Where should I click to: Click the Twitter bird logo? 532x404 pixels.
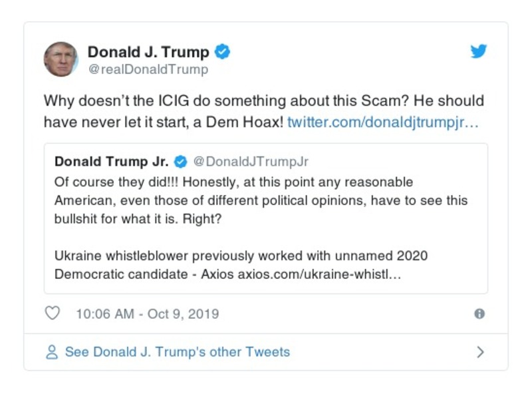(479, 51)
